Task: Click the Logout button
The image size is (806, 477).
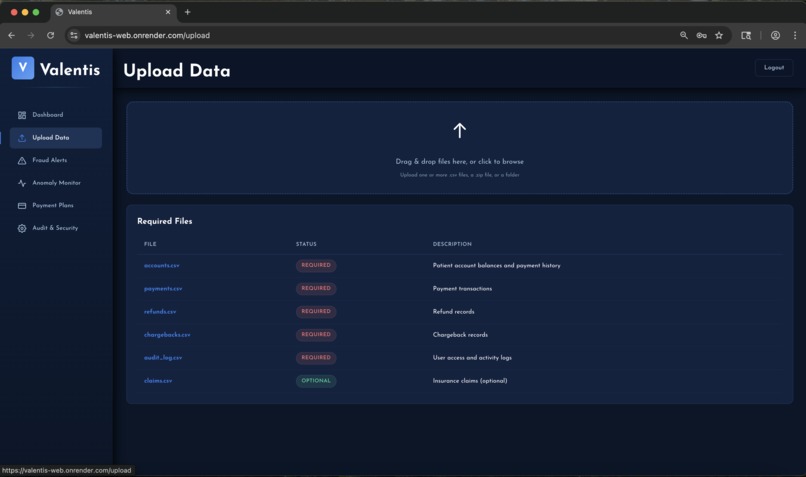Action: tap(774, 68)
